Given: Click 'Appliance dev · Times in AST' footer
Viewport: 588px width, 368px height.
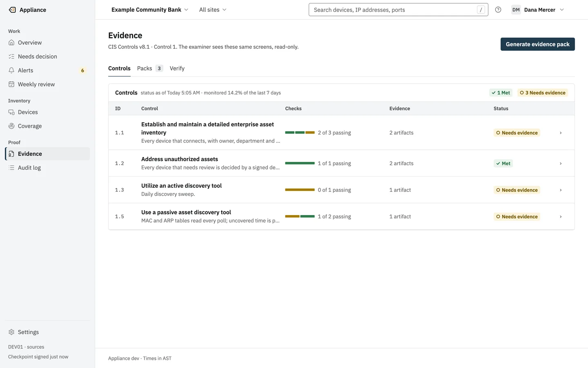Looking at the screenshot, I should 140,358.
